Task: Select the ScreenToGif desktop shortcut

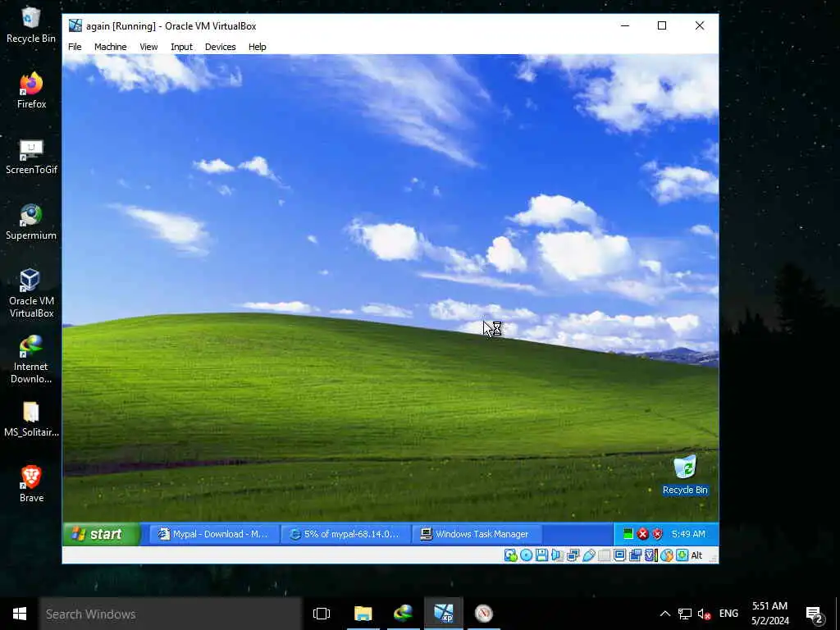Action: point(31,157)
